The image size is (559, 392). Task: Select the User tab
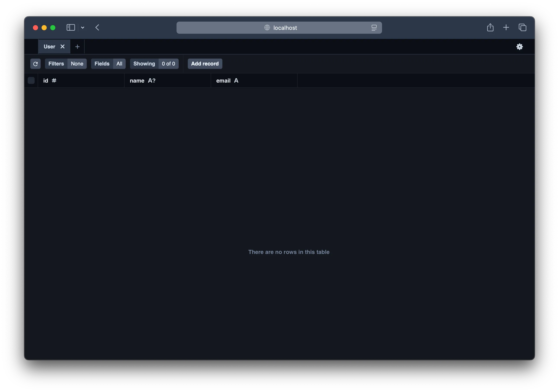(x=49, y=46)
